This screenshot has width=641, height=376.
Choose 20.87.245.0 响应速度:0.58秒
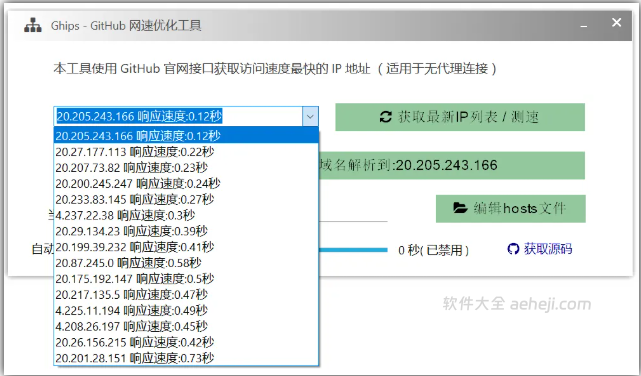tap(186, 263)
